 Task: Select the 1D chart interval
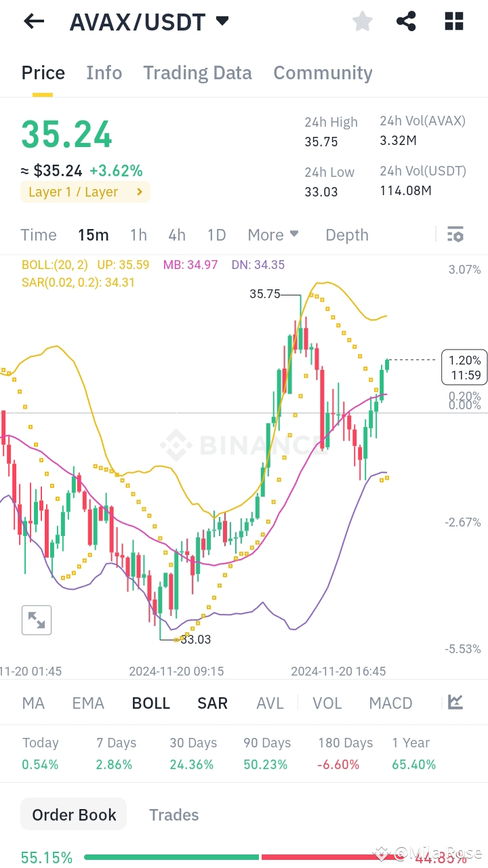point(217,234)
